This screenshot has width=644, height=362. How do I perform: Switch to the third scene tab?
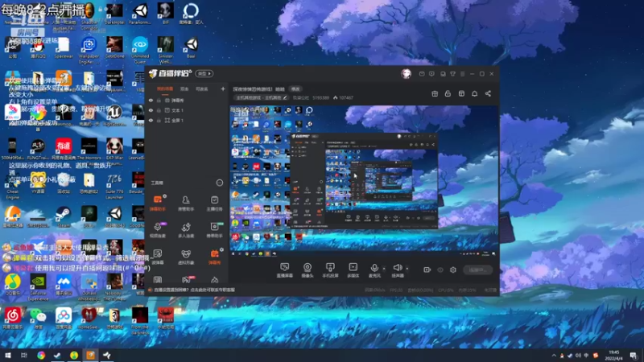click(202, 89)
